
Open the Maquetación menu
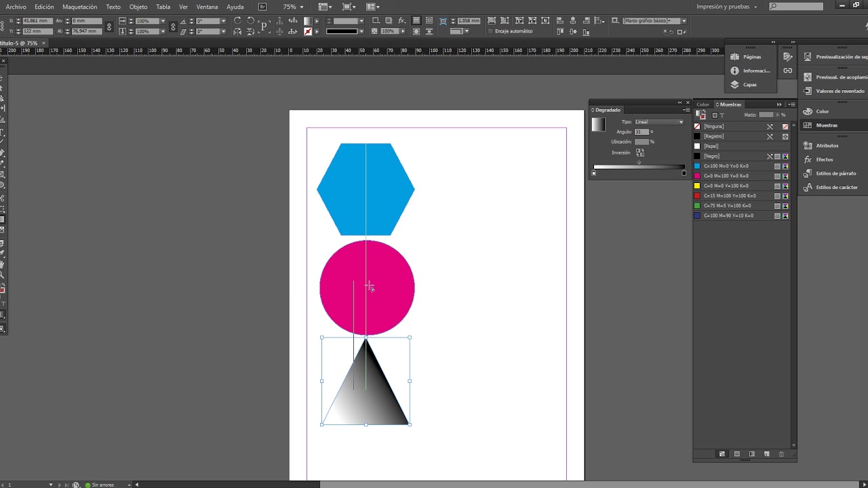tap(80, 7)
